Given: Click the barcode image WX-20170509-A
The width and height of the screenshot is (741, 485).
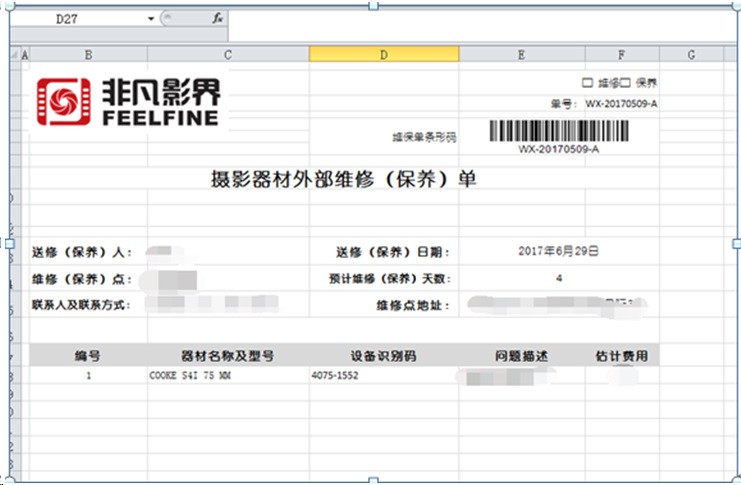Looking at the screenshot, I should (x=558, y=132).
